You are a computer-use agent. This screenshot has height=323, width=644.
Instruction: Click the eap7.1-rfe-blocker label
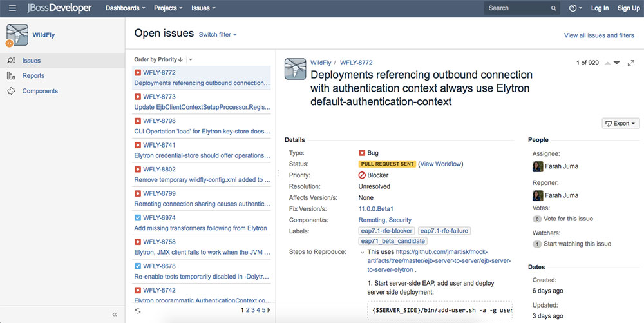386,231
